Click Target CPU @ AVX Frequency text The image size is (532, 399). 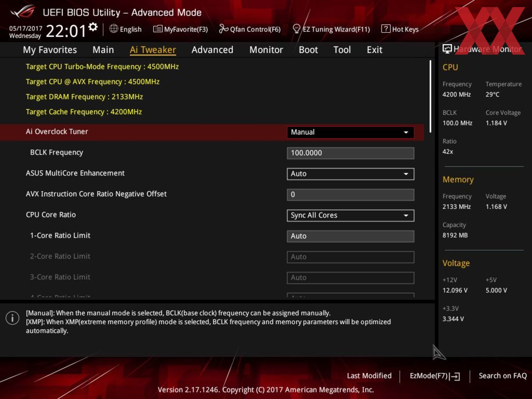click(x=93, y=81)
